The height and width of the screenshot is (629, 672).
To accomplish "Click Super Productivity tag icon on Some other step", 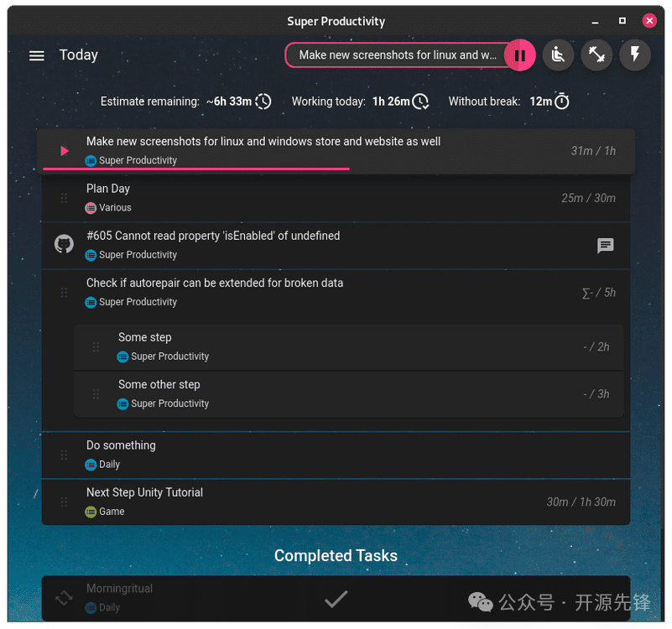I will pyautogui.click(x=123, y=403).
